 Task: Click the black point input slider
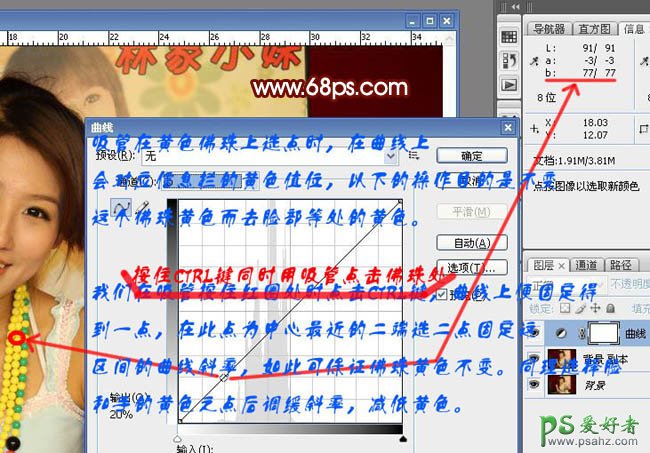pyautogui.click(x=179, y=438)
